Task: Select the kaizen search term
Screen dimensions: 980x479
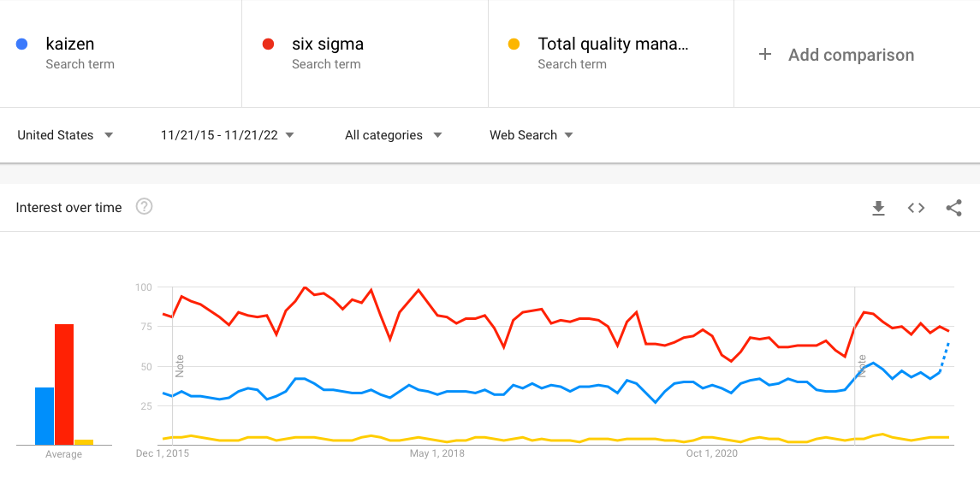Action: (x=69, y=44)
